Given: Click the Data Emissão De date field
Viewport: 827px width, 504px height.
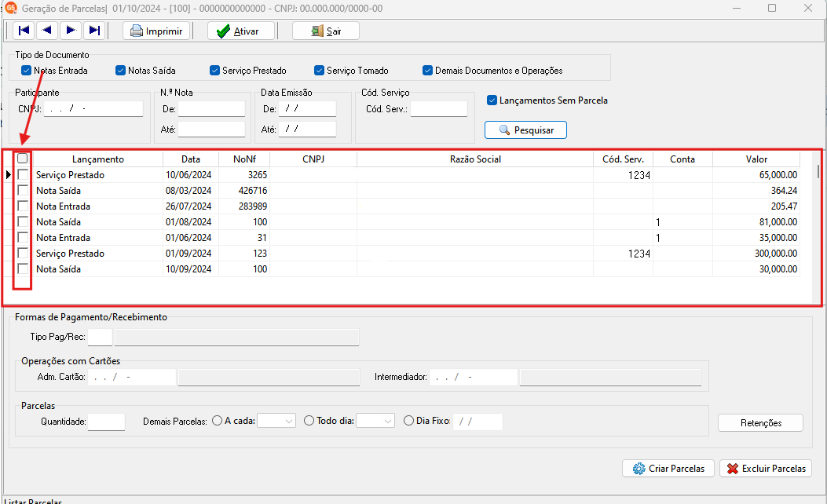Looking at the screenshot, I should [x=308, y=109].
